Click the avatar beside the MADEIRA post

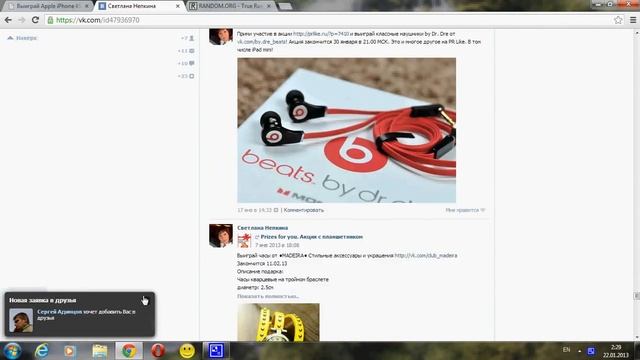point(221,236)
